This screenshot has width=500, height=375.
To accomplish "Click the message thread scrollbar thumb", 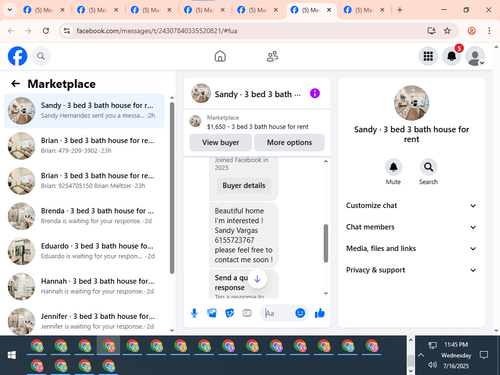I will click(326, 243).
